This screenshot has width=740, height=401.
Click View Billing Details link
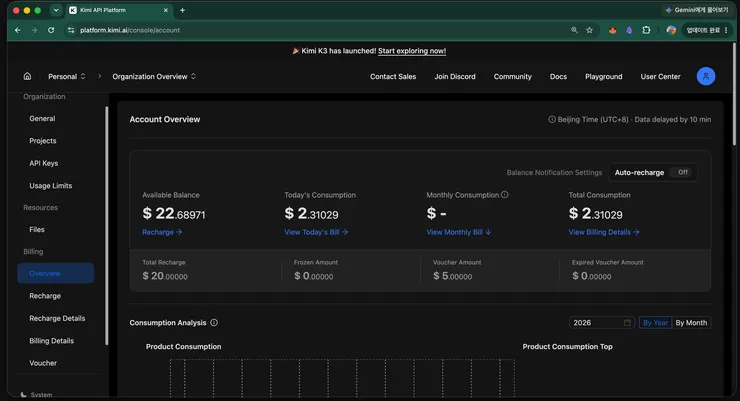(604, 232)
